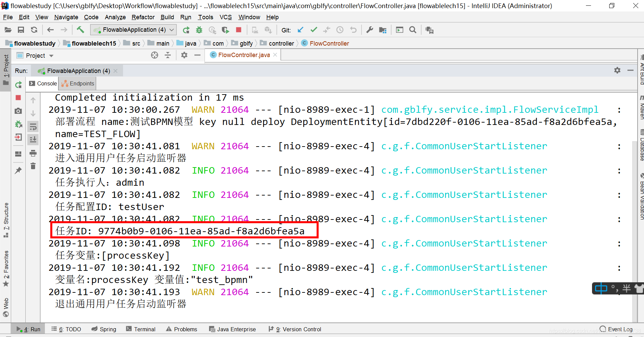Stop application red square in toolbar
This screenshot has width=644, height=337.
(239, 30)
